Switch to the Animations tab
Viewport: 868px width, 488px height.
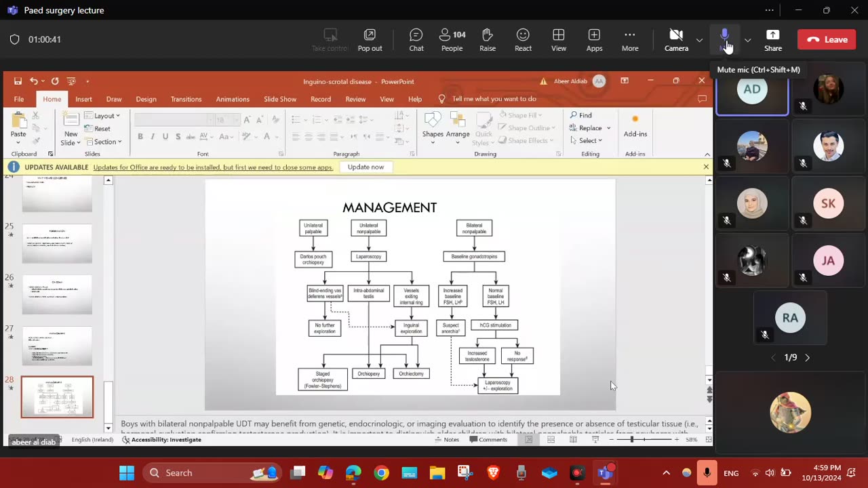tap(233, 99)
